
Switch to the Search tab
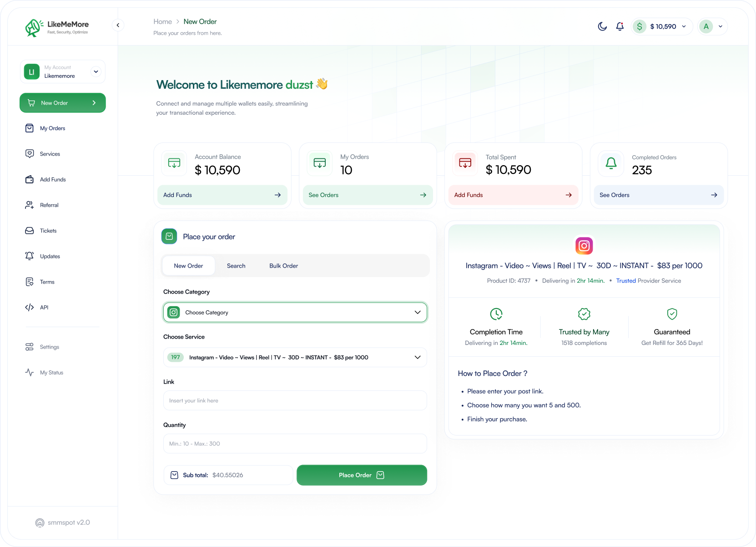coord(236,266)
